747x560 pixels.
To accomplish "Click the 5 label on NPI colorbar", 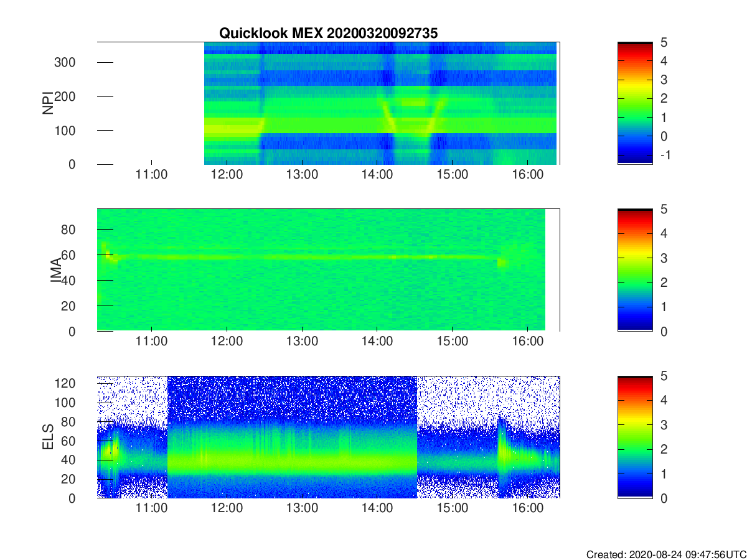I will pos(664,42).
